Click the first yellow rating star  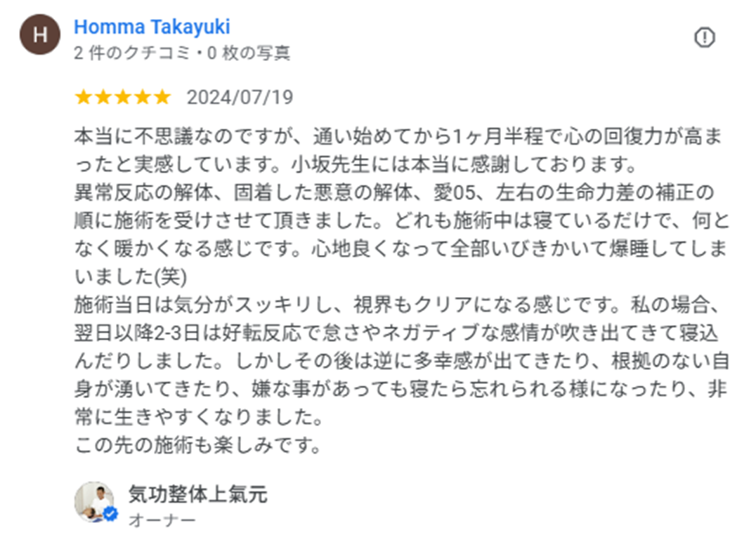coord(84,97)
